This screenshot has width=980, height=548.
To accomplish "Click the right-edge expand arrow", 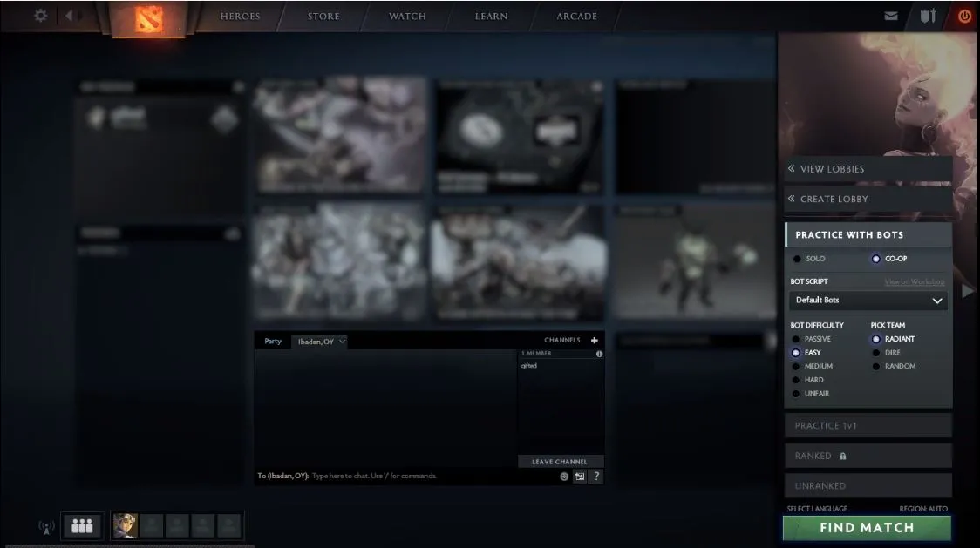I will pos(968,291).
